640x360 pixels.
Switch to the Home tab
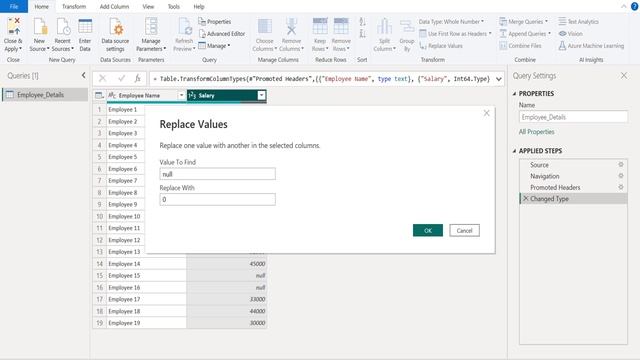click(41, 7)
